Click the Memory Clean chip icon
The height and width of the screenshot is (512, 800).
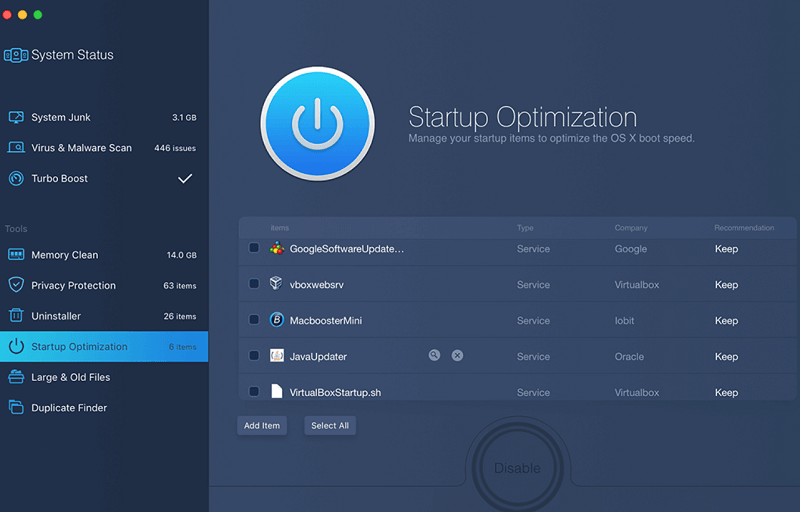(16, 254)
